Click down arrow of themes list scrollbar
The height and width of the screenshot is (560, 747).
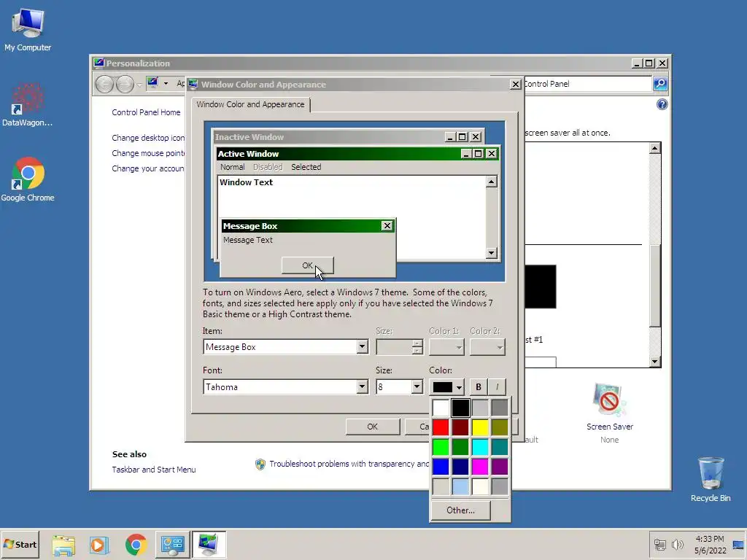point(655,362)
